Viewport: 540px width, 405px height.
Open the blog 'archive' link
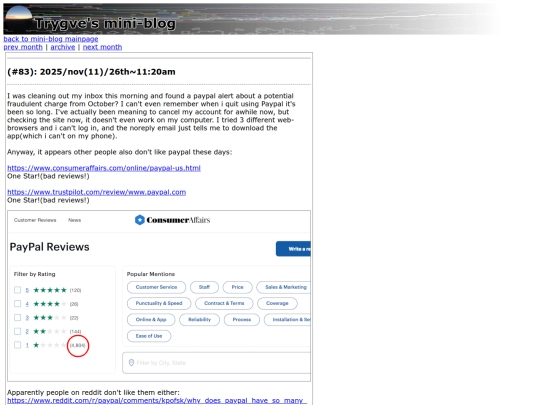63,47
